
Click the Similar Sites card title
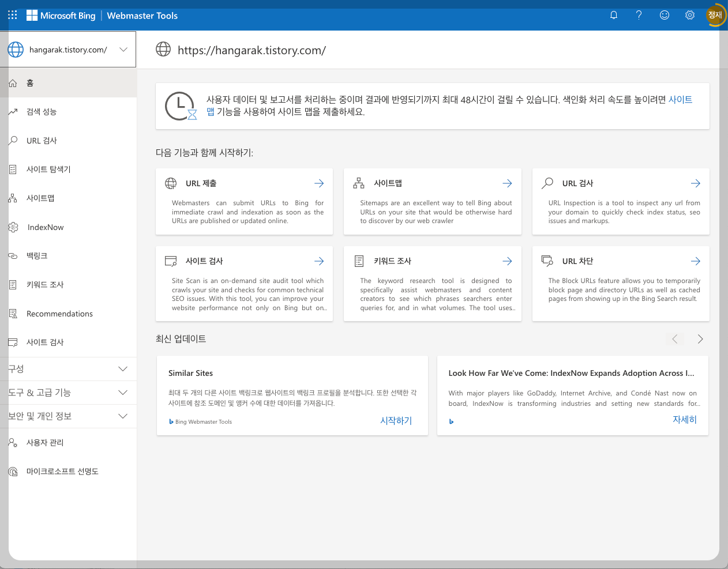pos(191,374)
